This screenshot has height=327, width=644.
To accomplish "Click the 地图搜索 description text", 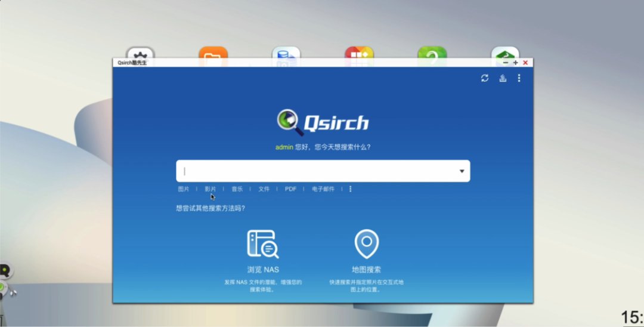I will (366, 286).
